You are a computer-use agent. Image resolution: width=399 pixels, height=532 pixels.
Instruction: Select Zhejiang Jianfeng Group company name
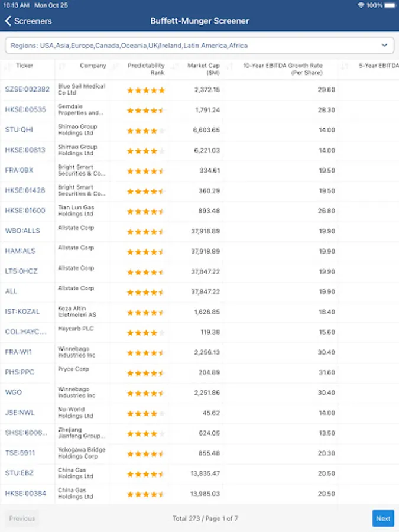pyautogui.click(x=82, y=433)
